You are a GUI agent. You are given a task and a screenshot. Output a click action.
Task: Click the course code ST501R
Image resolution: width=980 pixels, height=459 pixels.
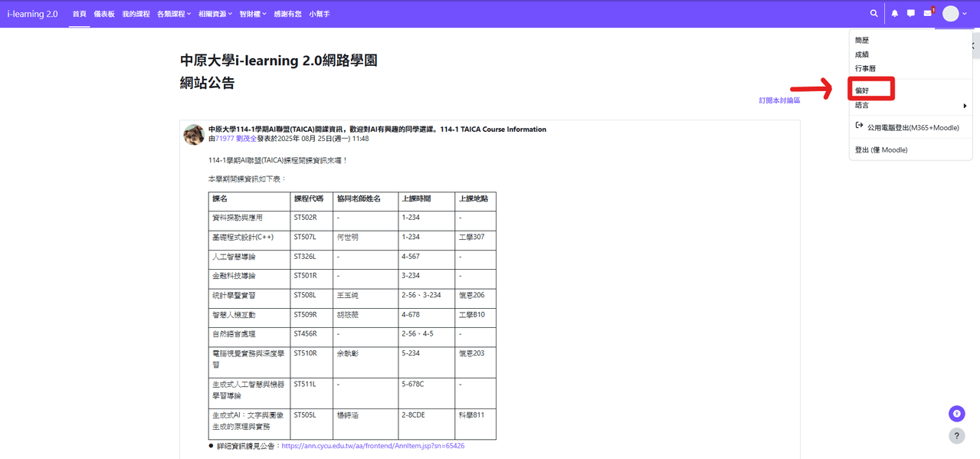(305, 275)
